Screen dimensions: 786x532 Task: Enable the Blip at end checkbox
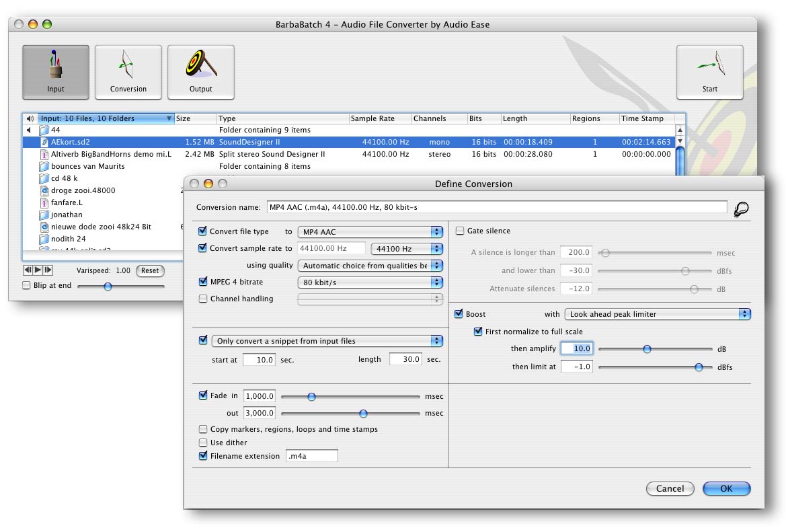coord(27,285)
